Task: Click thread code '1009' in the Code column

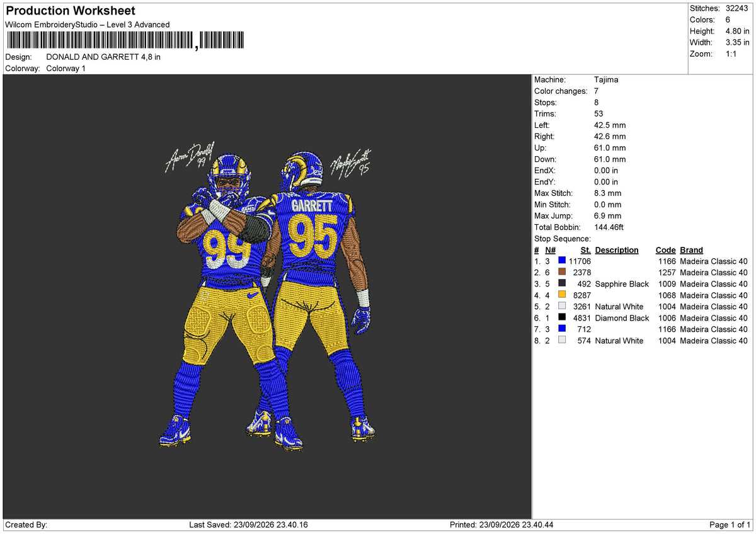Action: click(667, 283)
